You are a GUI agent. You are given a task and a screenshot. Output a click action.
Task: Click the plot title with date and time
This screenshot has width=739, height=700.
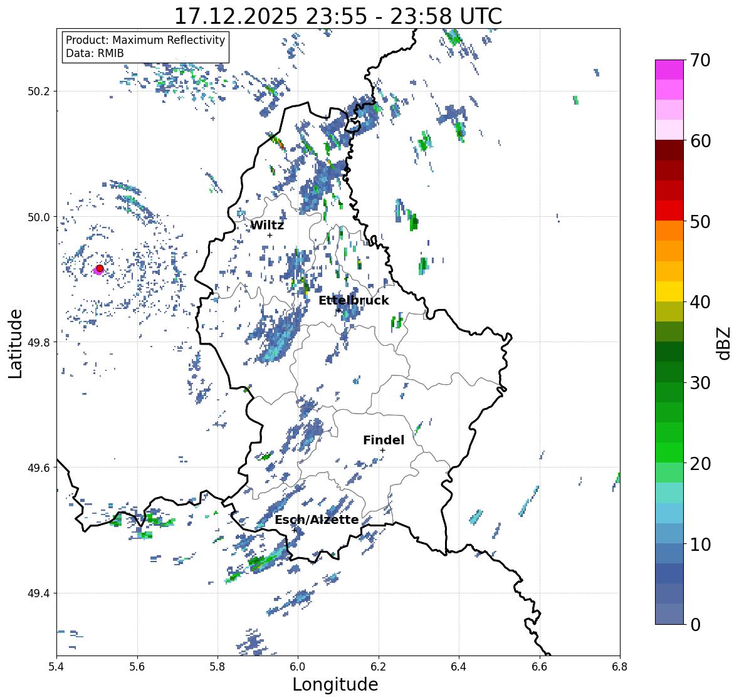tap(338, 16)
